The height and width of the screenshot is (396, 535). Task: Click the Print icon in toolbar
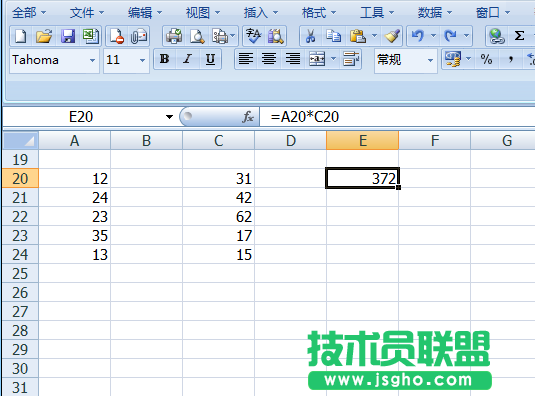click(x=174, y=36)
